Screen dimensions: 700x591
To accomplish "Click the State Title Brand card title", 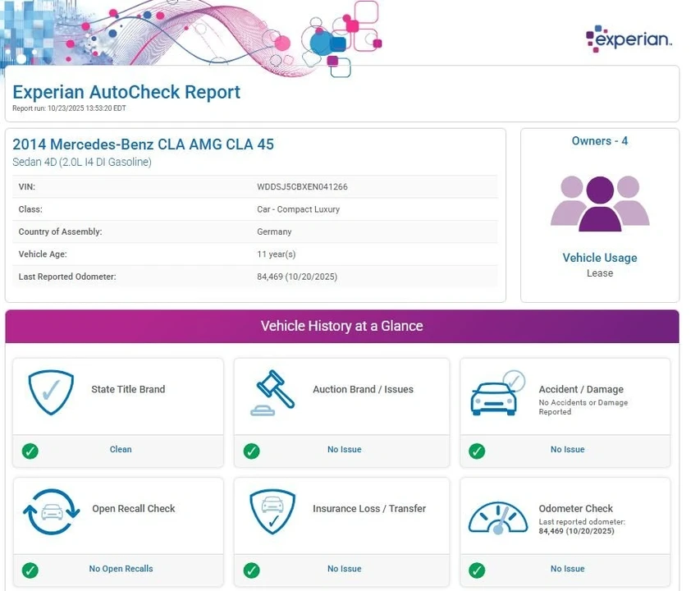I will click(x=128, y=389).
